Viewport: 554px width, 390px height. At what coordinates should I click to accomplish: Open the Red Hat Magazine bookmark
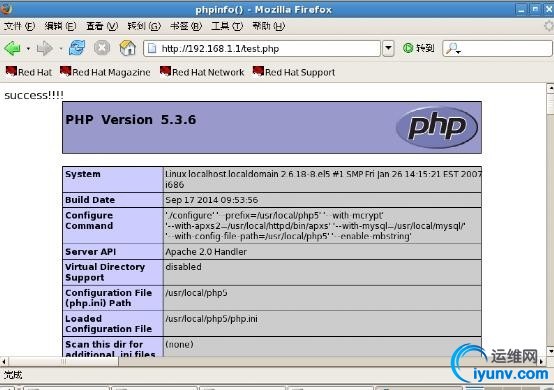(105, 72)
